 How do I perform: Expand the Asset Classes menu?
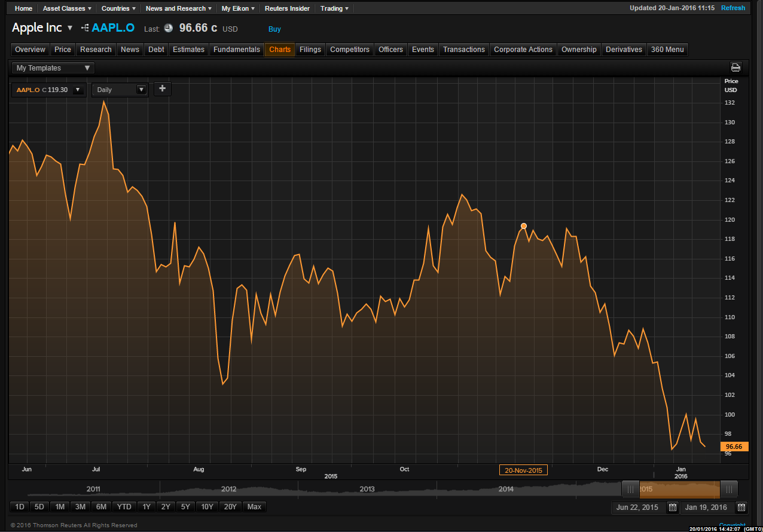tap(67, 8)
